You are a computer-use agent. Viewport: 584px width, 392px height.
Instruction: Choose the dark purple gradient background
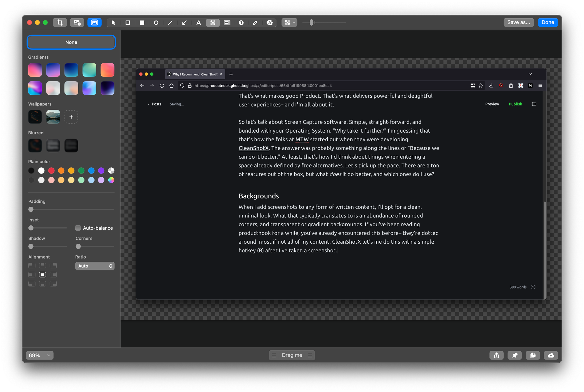pos(107,88)
